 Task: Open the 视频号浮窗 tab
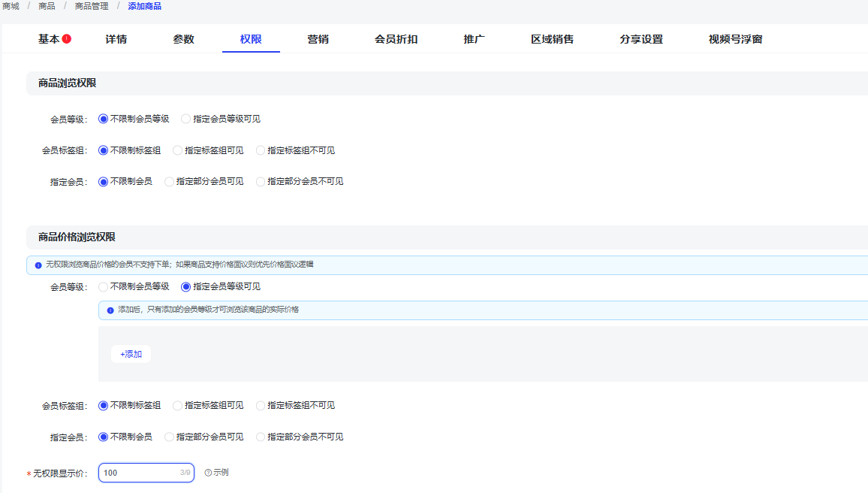[735, 39]
